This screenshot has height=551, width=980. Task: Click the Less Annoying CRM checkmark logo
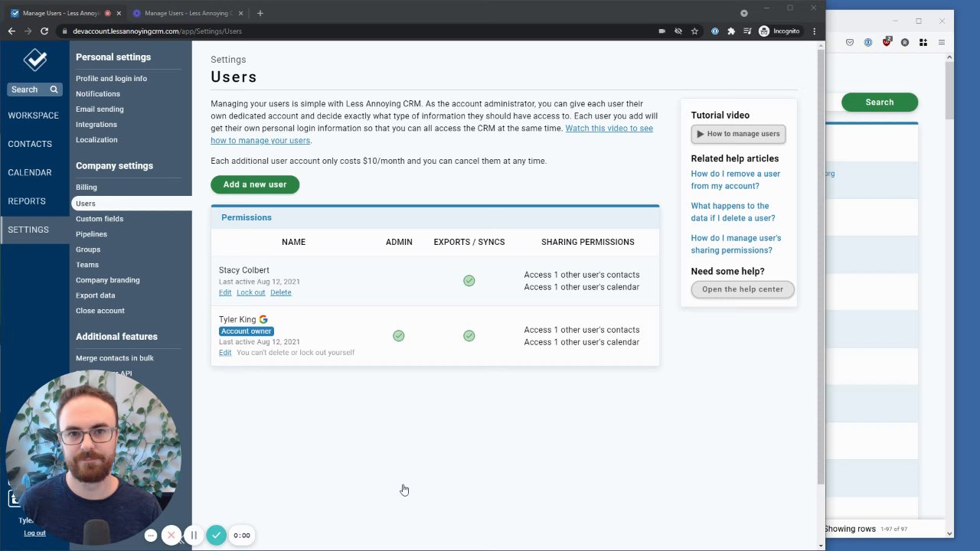coord(34,60)
